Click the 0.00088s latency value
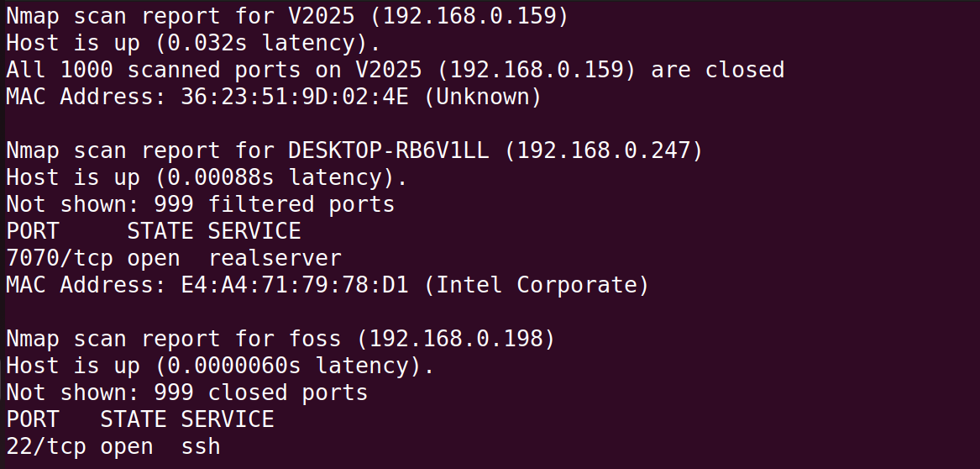The image size is (980, 469). coord(221,177)
